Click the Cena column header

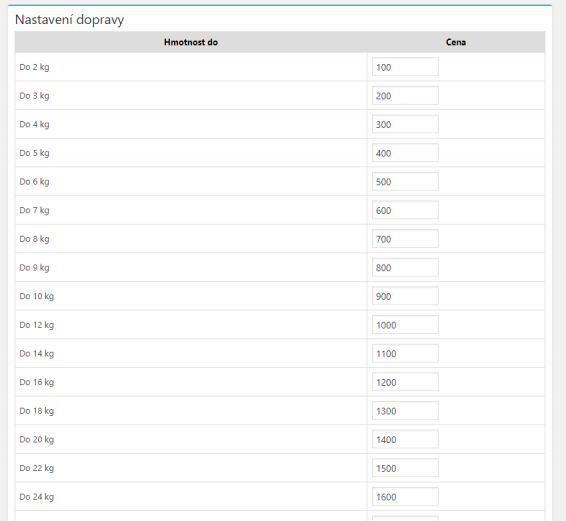[x=456, y=42]
